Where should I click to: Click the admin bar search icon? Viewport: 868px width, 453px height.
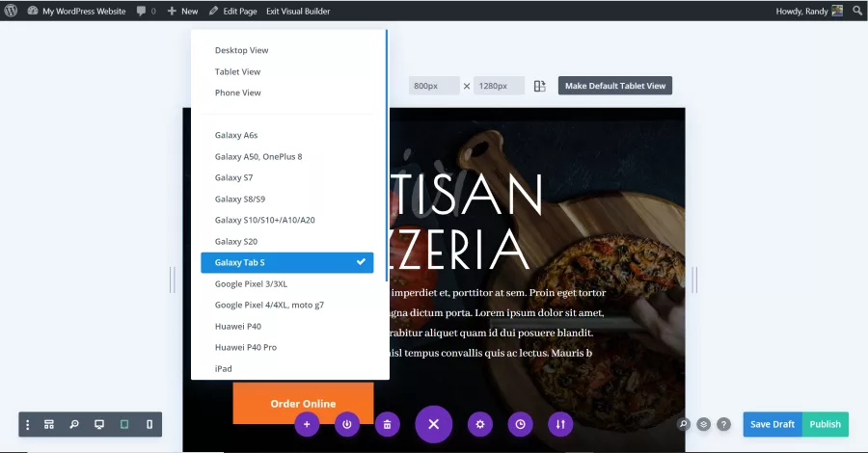point(857,11)
